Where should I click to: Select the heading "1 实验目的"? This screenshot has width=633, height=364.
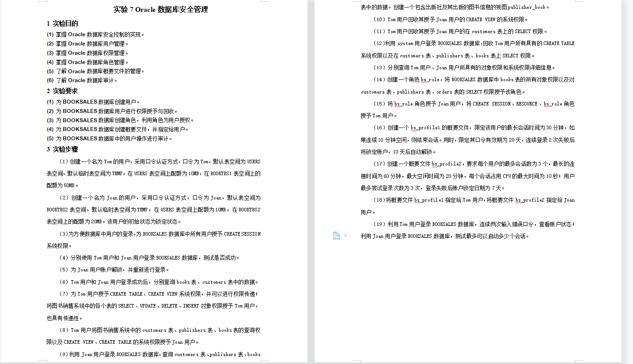pyautogui.click(x=62, y=23)
